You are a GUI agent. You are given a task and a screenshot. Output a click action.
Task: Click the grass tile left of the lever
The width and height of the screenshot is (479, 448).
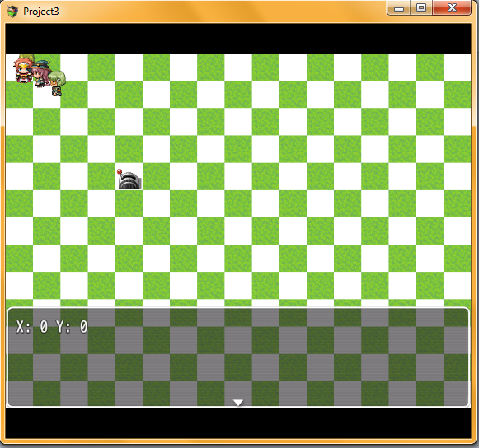tap(101, 177)
